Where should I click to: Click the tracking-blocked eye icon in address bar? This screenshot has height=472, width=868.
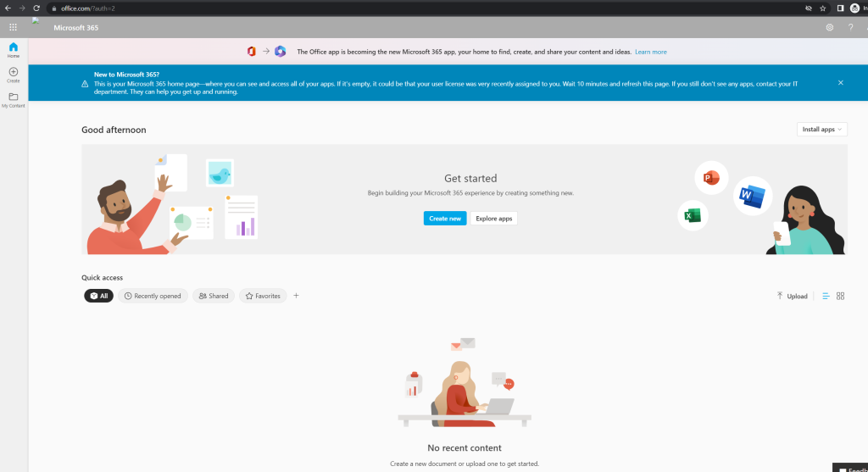coord(808,8)
